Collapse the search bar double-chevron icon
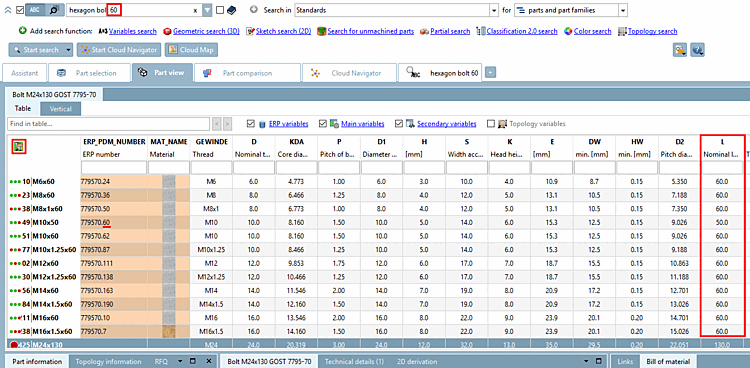The image size is (750, 368). [8, 10]
